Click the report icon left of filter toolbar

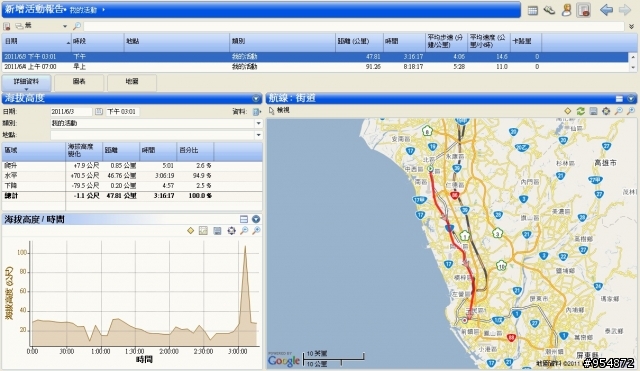tap(7, 26)
